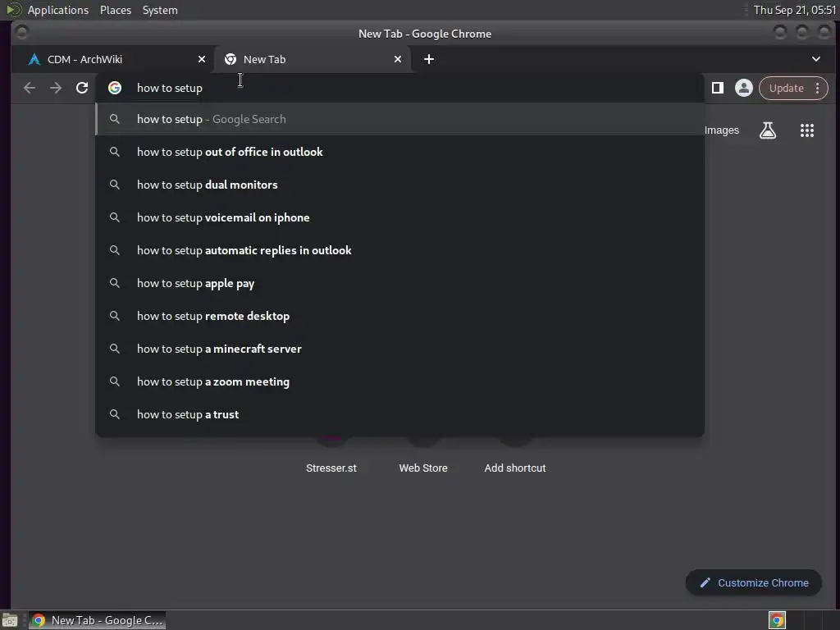Open the Places menu
Viewport: 840px width, 630px height.
116,10
